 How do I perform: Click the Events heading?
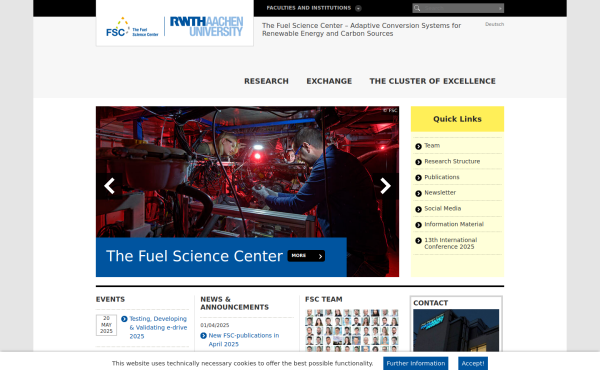click(x=110, y=299)
